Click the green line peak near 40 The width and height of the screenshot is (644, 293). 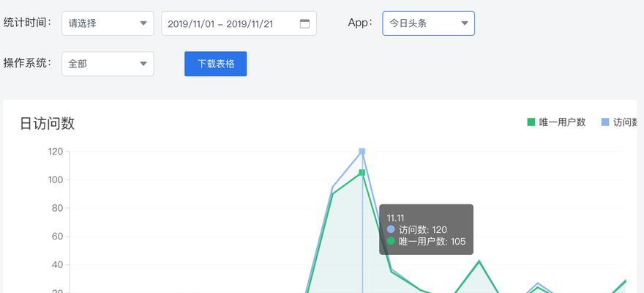coord(479,261)
